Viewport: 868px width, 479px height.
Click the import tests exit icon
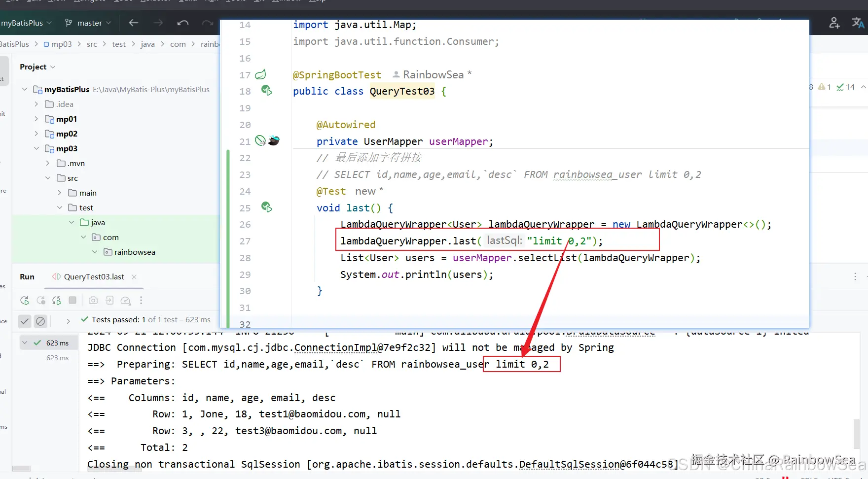pyautogui.click(x=109, y=300)
